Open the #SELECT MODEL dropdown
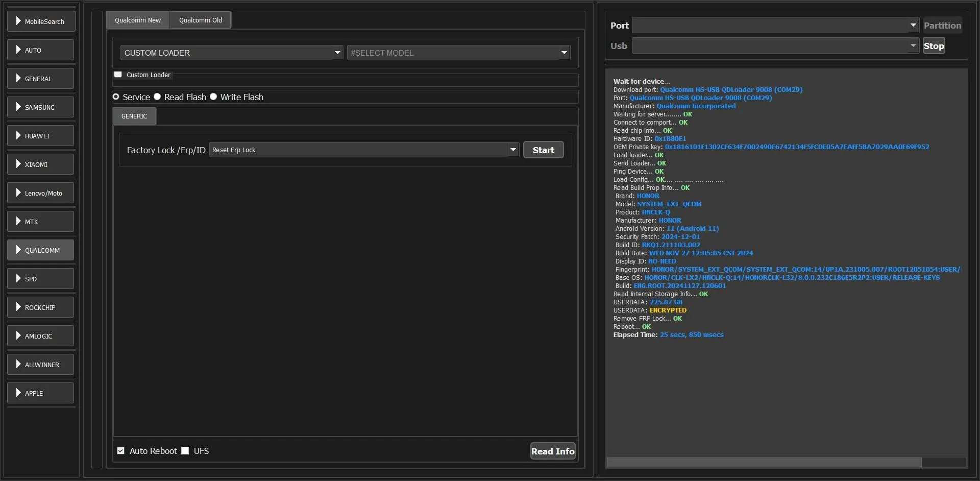The width and height of the screenshot is (980, 481). click(458, 53)
